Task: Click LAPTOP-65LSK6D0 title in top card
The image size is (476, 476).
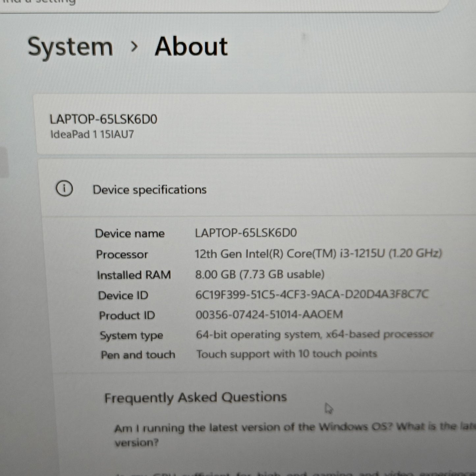Action: click(103, 119)
